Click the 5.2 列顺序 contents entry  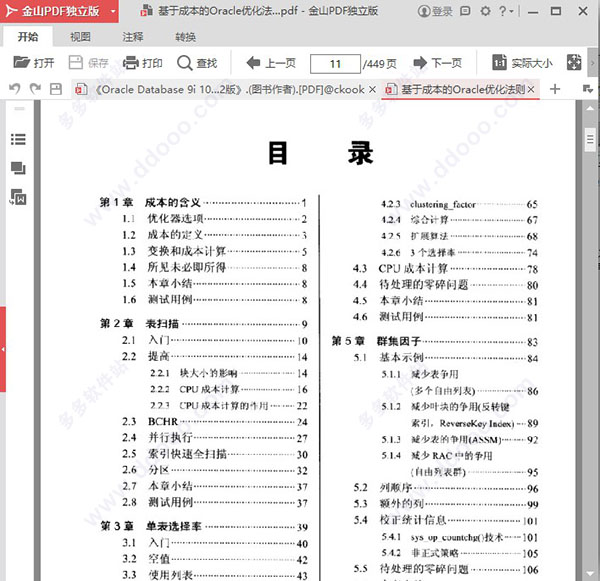click(x=446, y=488)
